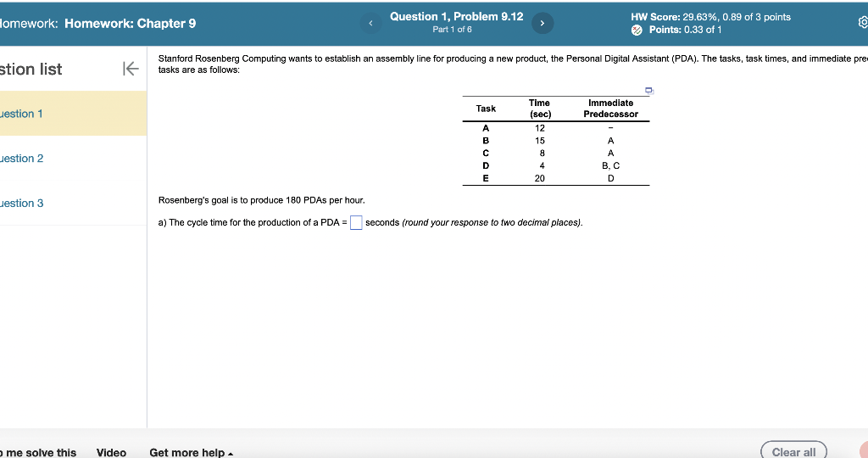Click the Time (sec) column header
This screenshot has height=458, width=868.
[x=540, y=109]
